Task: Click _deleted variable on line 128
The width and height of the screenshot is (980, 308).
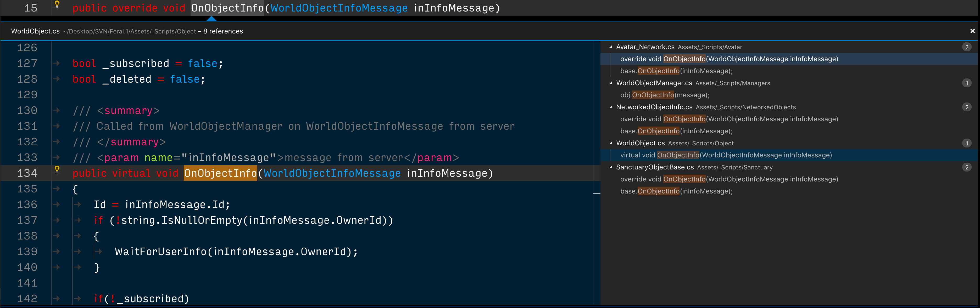Action: point(127,79)
